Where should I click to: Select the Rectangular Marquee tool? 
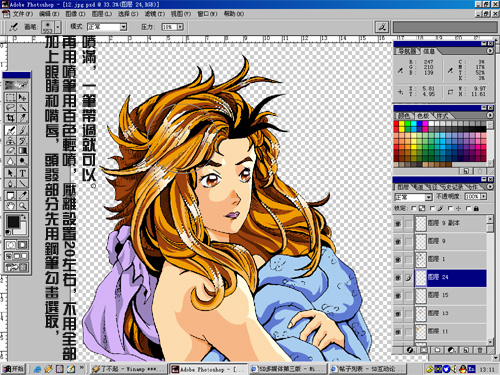click(10, 97)
